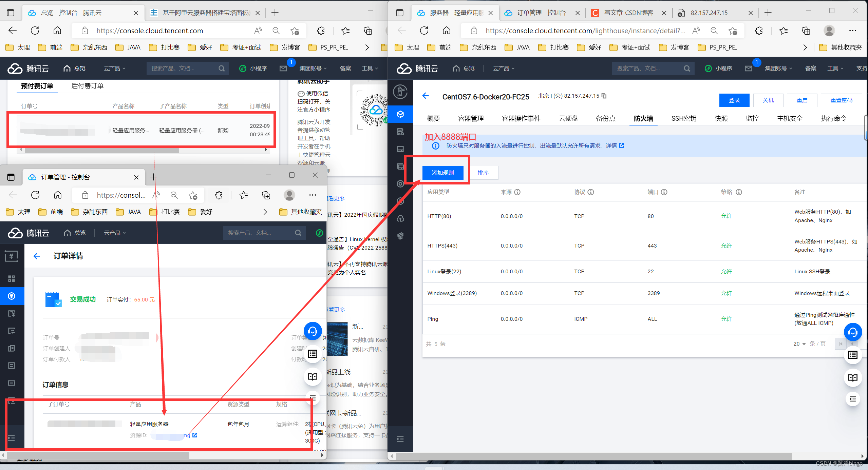The height and width of the screenshot is (470, 868).
Task: Click the profile avatar in right browser window
Action: pos(829,31)
